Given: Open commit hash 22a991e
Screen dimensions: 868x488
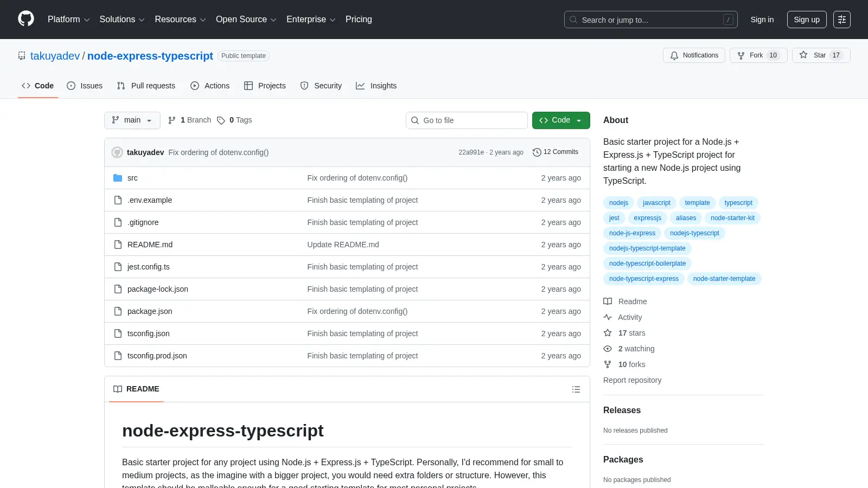Looking at the screenshot, I should [471, 152].
